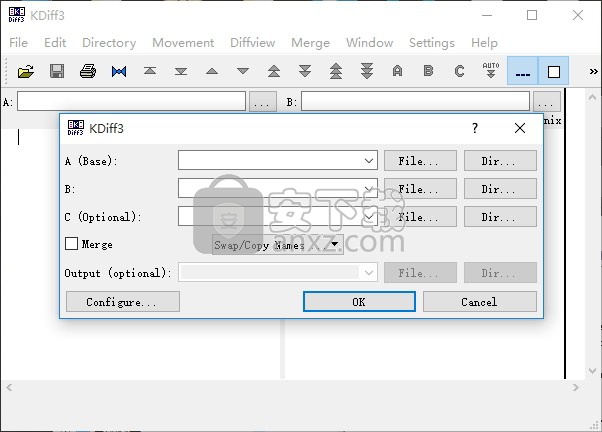Screen dimensions: 602x432
Task: Go to last delta toolbar icon
Action: [181, 71]
